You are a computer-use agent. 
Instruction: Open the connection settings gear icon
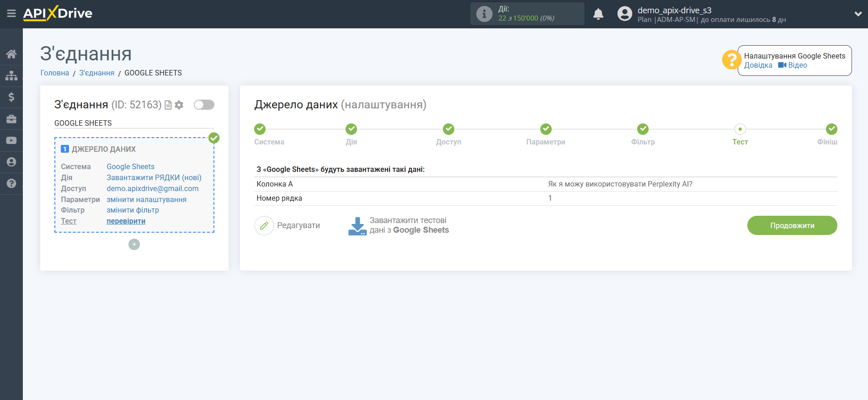tap(179, 105)
